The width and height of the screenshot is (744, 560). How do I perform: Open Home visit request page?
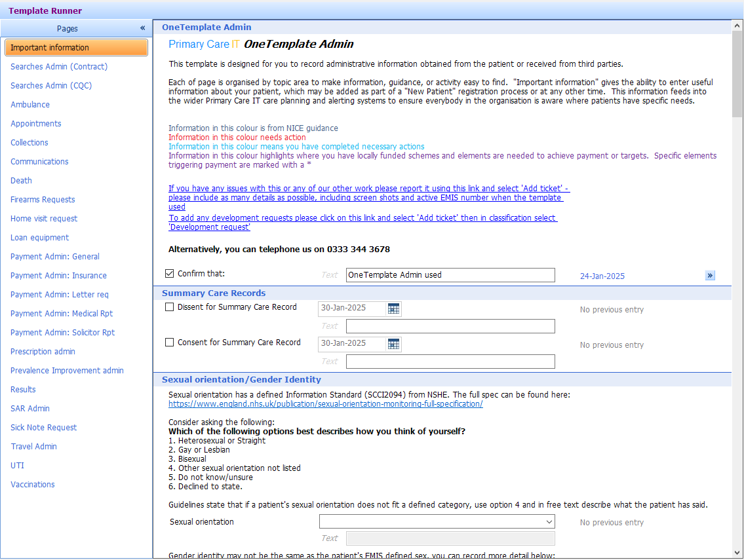click(44, 218)
